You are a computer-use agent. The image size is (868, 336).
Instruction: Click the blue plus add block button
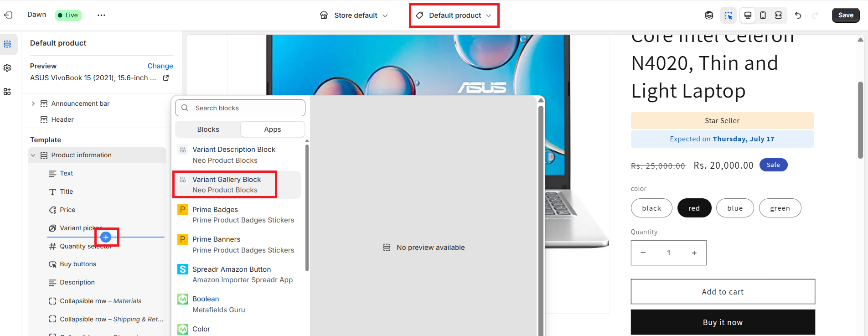106,237
